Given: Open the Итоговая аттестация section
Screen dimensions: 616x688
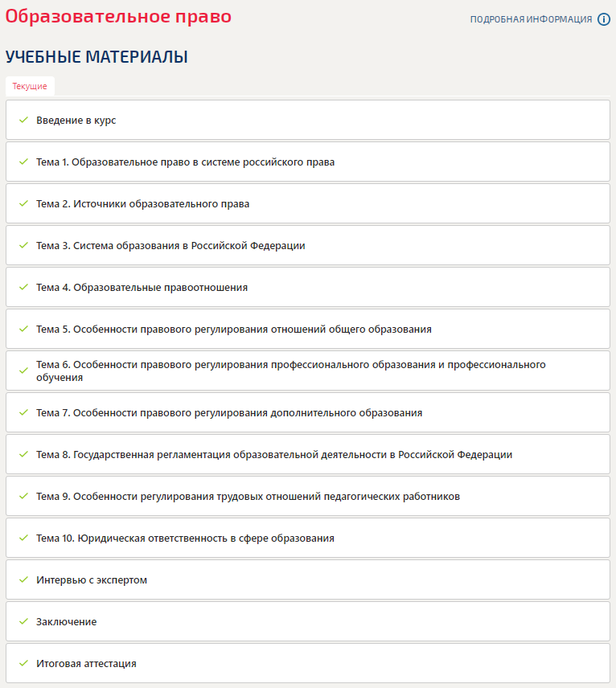Looking at the screenshot, I should [86, 664].
